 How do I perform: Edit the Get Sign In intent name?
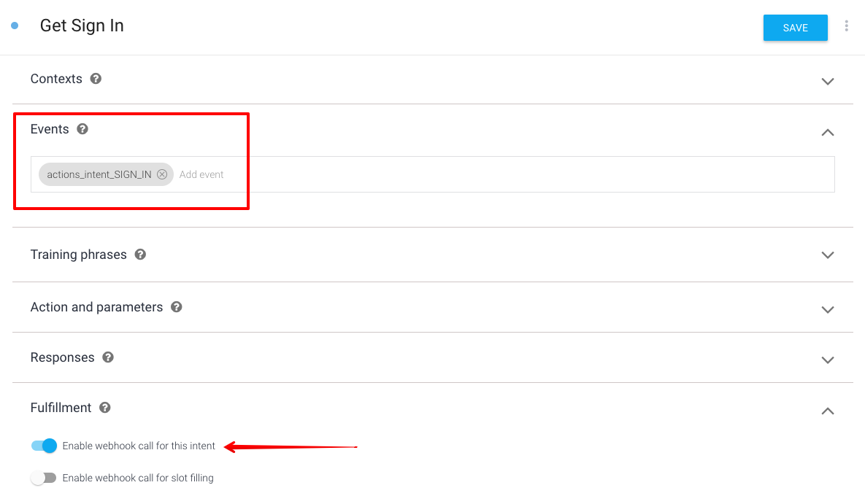[x=82, y=26]
